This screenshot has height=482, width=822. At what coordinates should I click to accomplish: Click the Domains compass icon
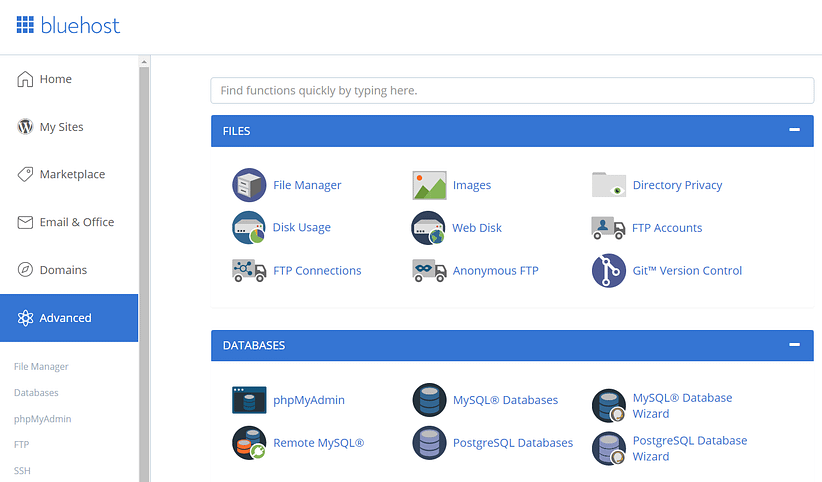pyautogui.click(x=25, y=270)
